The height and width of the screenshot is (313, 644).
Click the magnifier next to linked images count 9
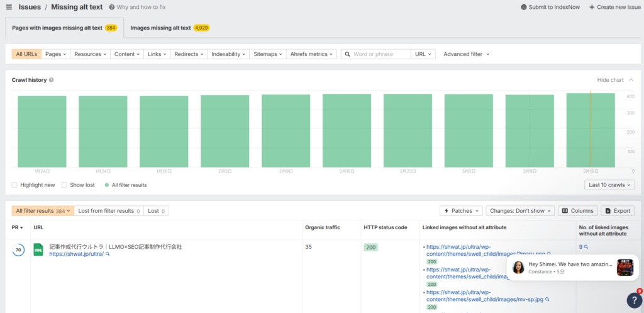(x=586, y=247)
